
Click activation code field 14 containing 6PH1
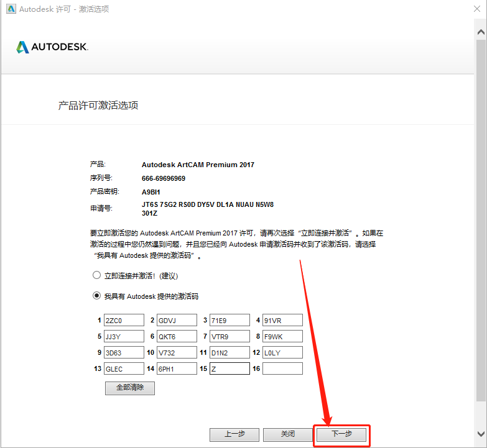pos(177,368)
